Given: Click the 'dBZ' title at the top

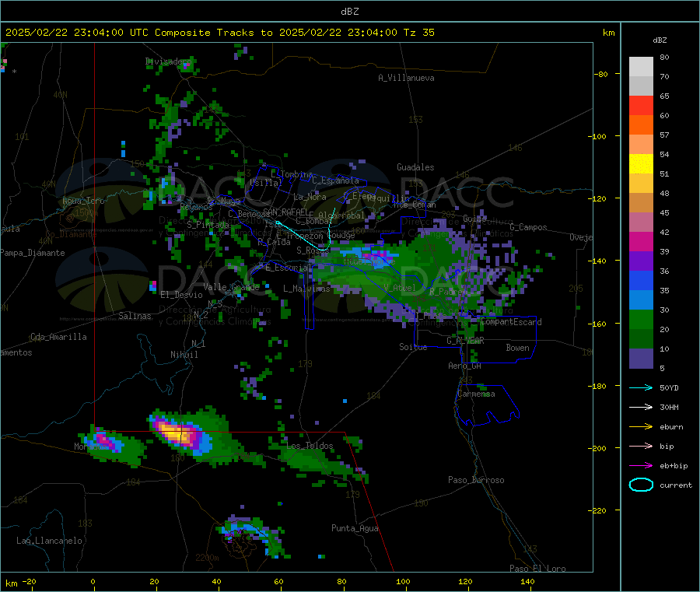Looking at the screenshot, I should tap(349, 12).
